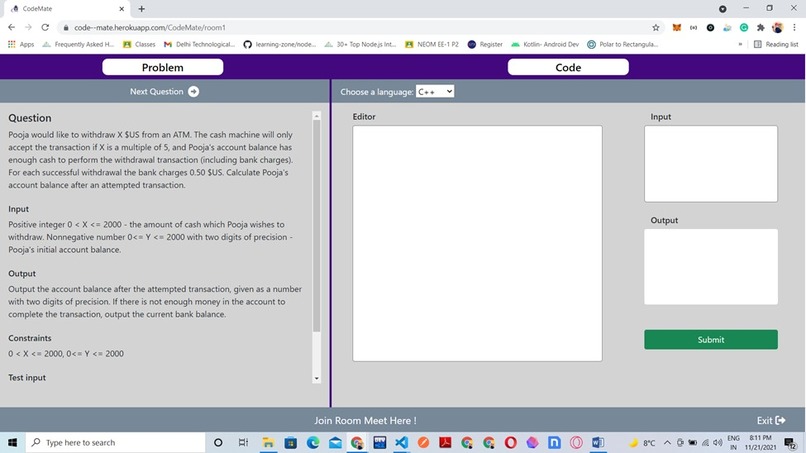Screen dimensions: 806x453
Task: Select the Code tab
Action: [x=568, y=67]
